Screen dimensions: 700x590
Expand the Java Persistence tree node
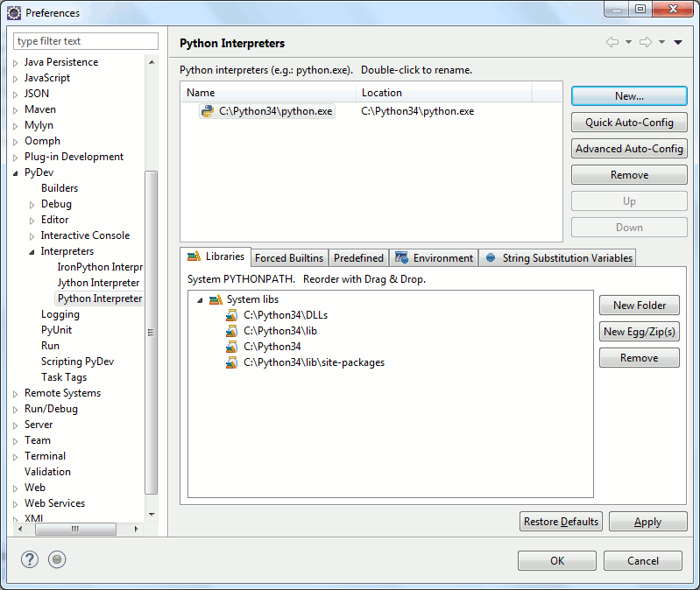tap(16, 63)
